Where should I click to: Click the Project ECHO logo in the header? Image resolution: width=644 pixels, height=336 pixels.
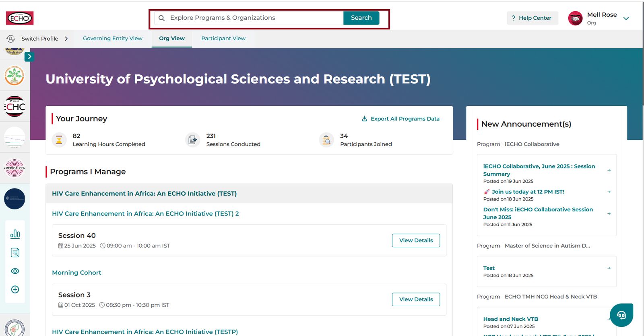pos(20,18)
